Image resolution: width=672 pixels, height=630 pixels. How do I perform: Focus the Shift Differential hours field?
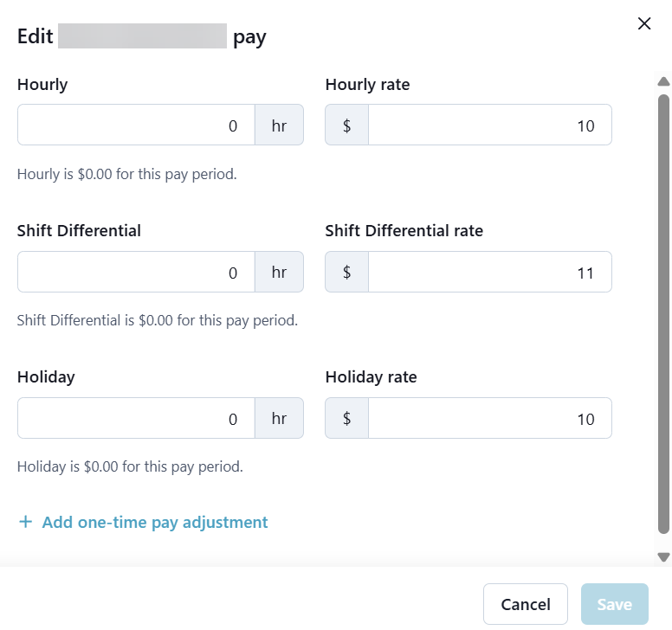(x=136, y=272)
